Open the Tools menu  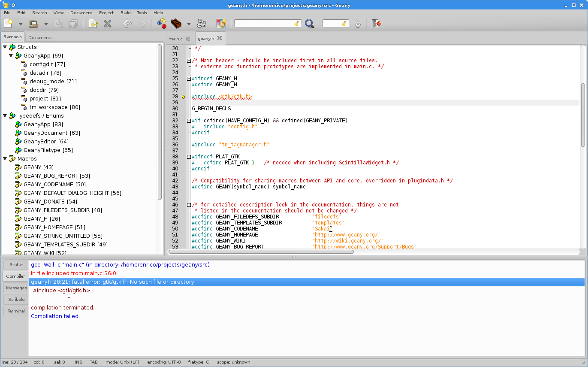click(x=142, y=12)
